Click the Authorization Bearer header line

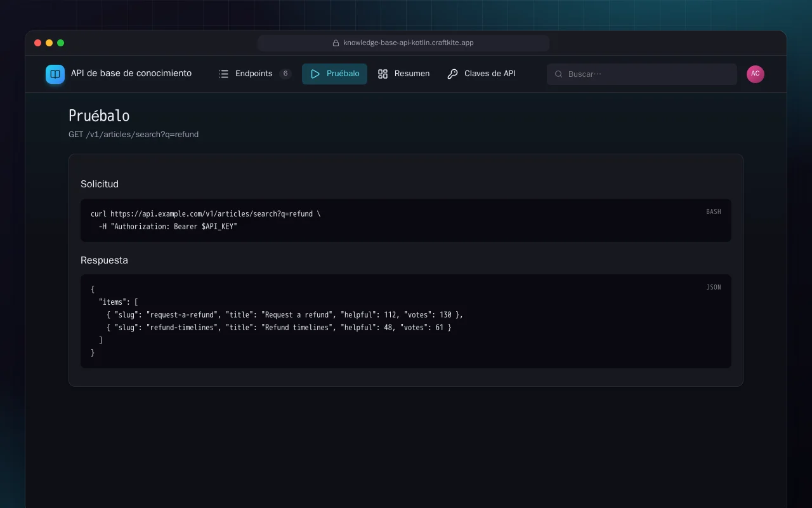click(167, 227)
